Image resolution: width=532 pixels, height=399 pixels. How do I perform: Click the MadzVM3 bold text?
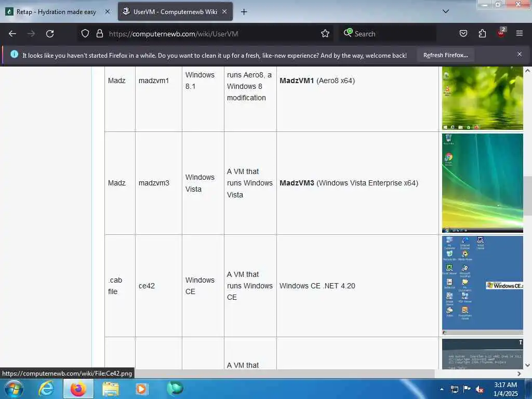pyautogui.click(x=297, y=183)
